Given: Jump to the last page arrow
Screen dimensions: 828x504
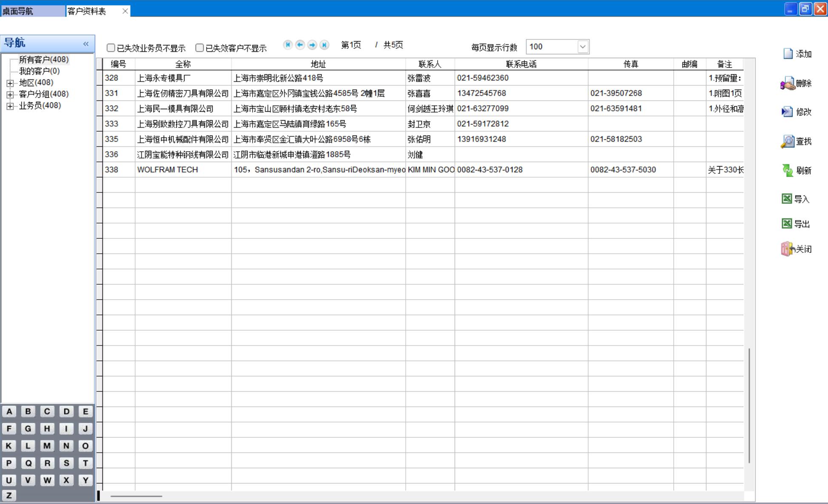Looking at the screenshot, I should click(324, 45).
